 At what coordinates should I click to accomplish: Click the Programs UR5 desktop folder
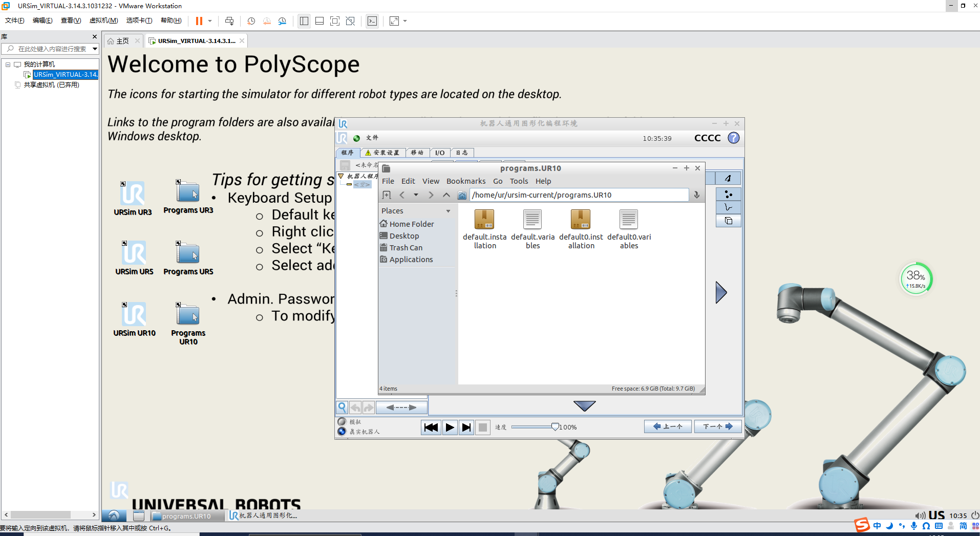pos(188,259)
